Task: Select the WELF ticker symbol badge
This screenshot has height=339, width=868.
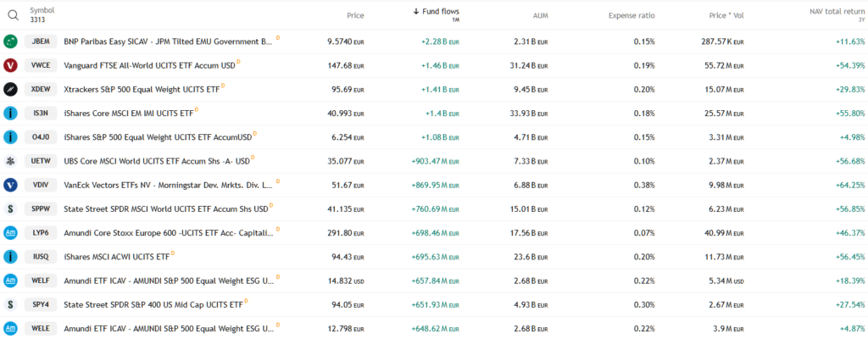Action: click(41, 281)
